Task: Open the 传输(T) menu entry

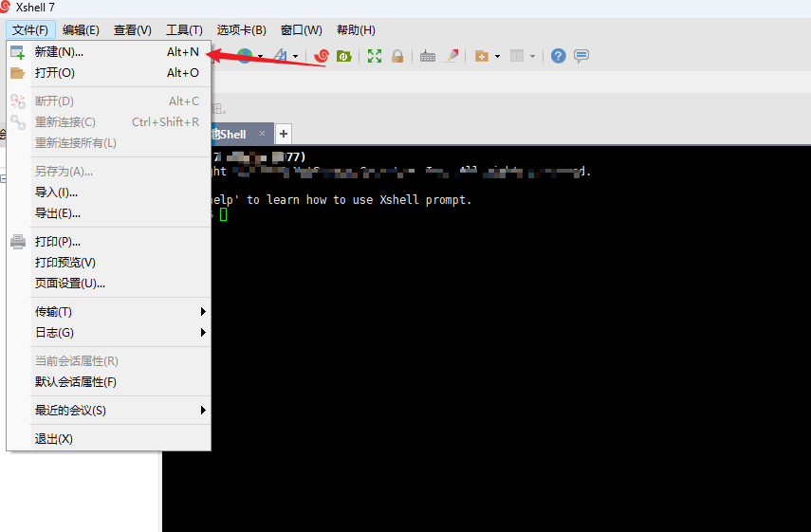Action: click(109, 312)
